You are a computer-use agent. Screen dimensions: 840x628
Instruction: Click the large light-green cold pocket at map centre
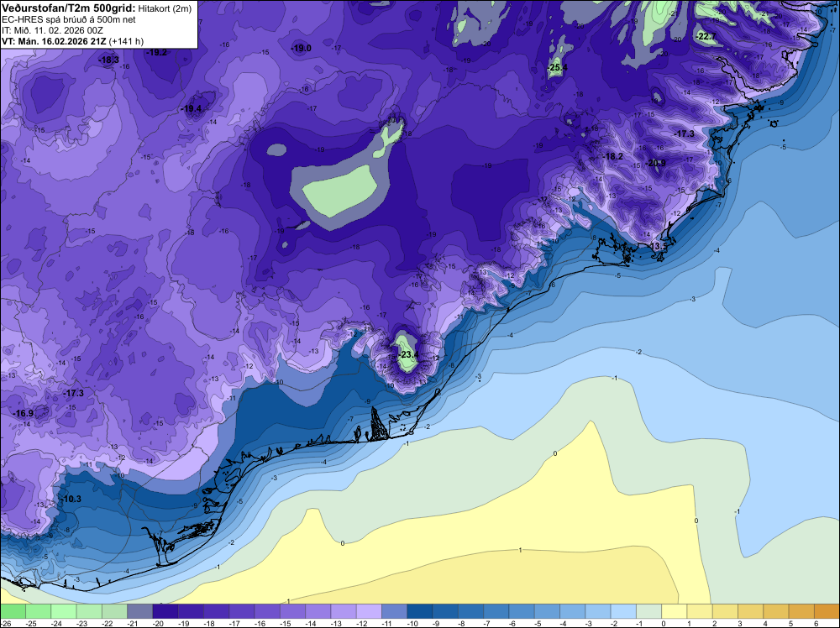click(x=339, y=191)
